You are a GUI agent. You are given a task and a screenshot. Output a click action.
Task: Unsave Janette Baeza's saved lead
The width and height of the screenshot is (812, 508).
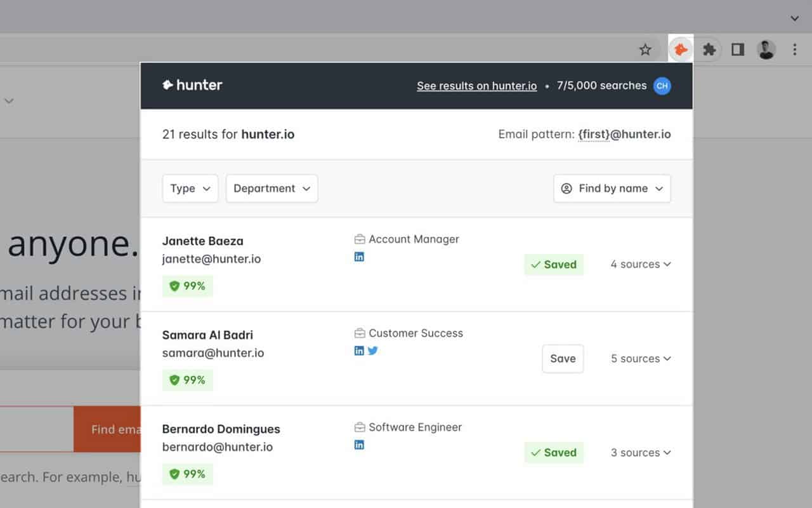tap(554, 264)
